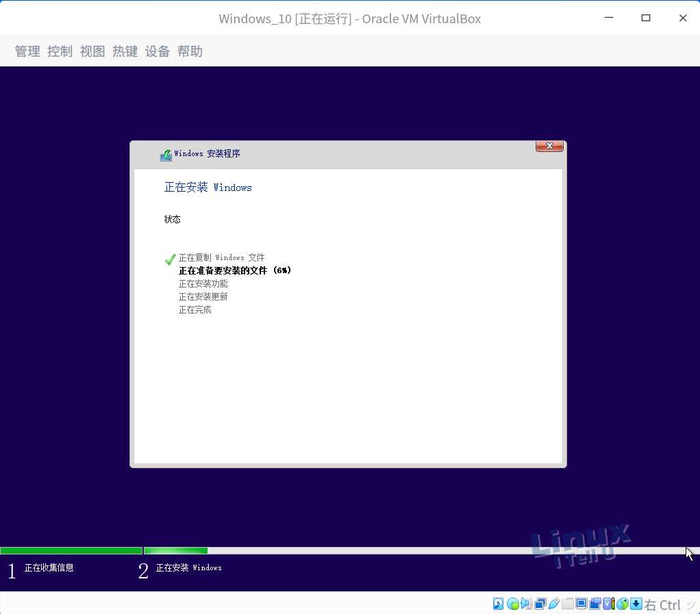Click the keyboard capture arrow icon
The height and width of the screenshot is (614, 700).
pyautogui.click(x=636, y=604)
